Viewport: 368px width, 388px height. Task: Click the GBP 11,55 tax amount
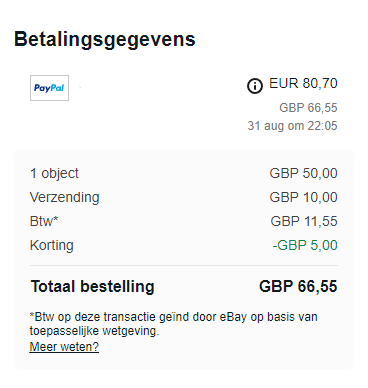click(304, 221)
